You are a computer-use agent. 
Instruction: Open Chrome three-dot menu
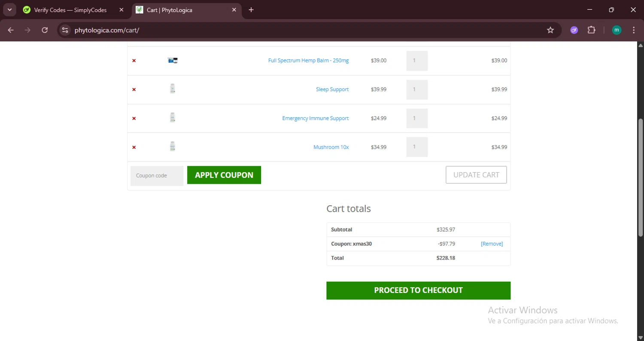tap(634, 30)
